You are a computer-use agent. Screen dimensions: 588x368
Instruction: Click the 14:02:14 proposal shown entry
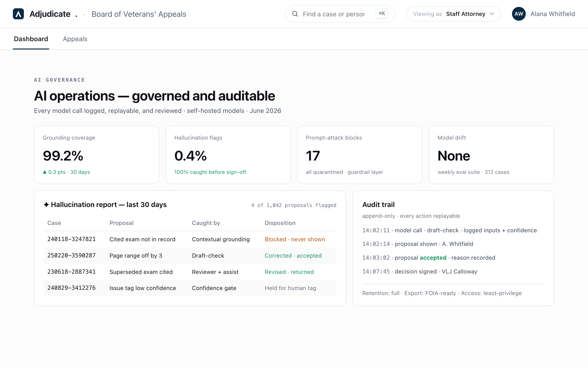[x=417, y=244]
